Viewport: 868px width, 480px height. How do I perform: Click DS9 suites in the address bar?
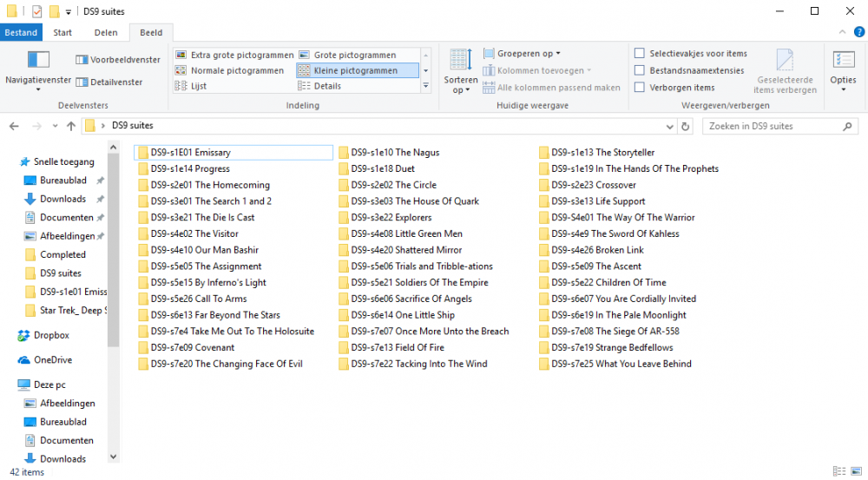(133, 126)
